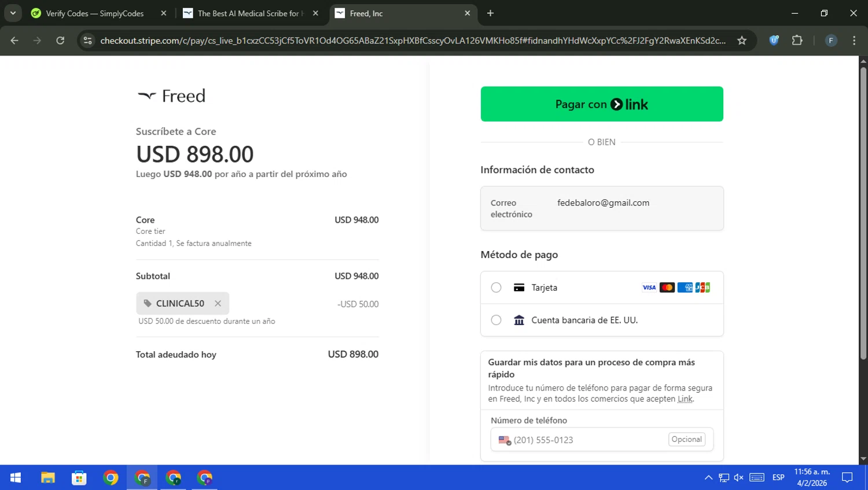Click the CLINICAL50 tag icon
Viewport: 868px width, 490px height.
148,303
